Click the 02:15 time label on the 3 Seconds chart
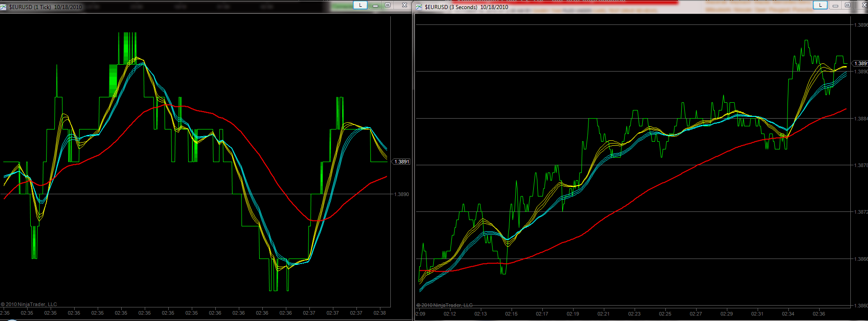 tap(511, 314)
